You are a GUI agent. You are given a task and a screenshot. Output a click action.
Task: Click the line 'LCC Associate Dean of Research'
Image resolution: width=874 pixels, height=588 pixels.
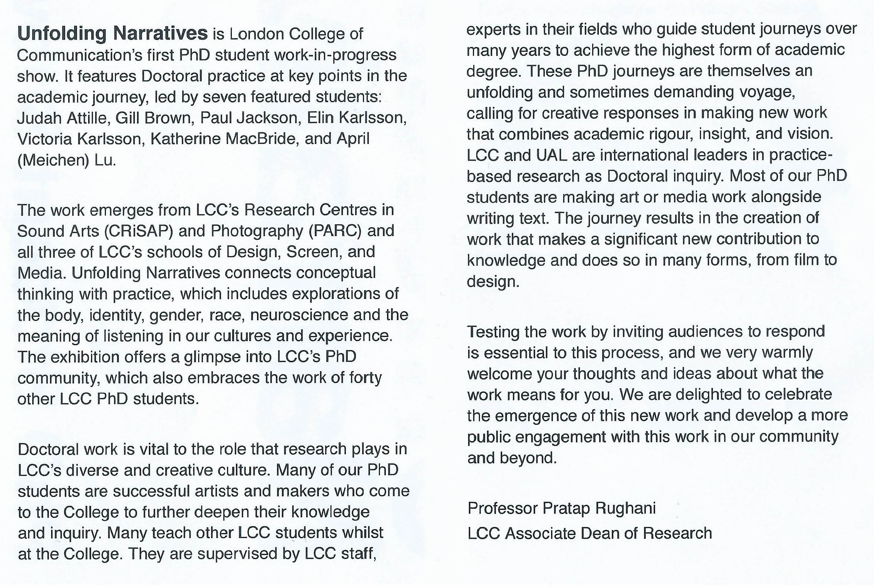pyautogui.click(x=589, y=533)
